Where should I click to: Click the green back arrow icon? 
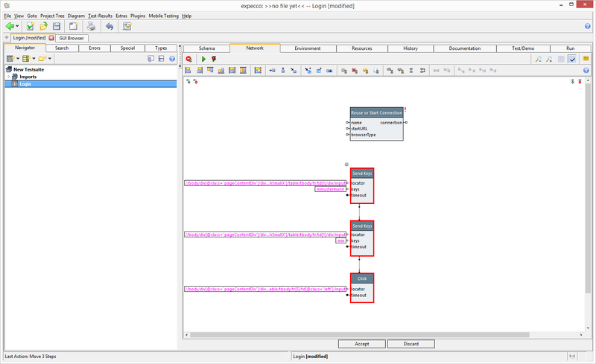click(10, 26)
